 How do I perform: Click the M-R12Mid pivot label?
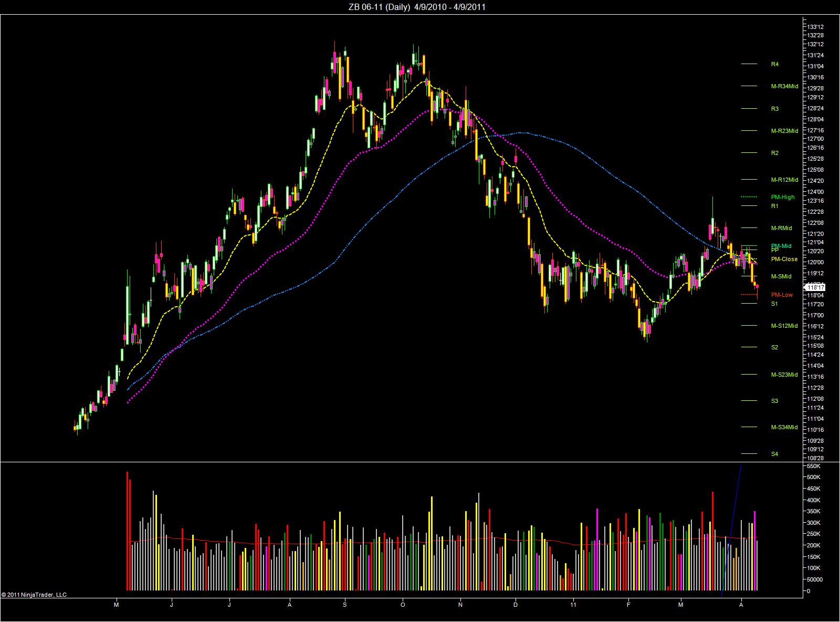pyautogui.click(x=784, y=180)
